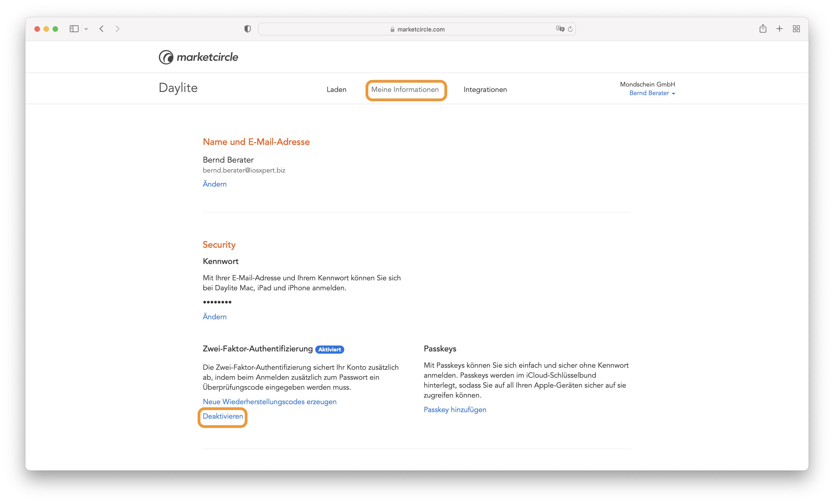The height and width of the screenshot is (504, 834).
Task: Expand the sidebar options chevron
Action: click(86, 29)
